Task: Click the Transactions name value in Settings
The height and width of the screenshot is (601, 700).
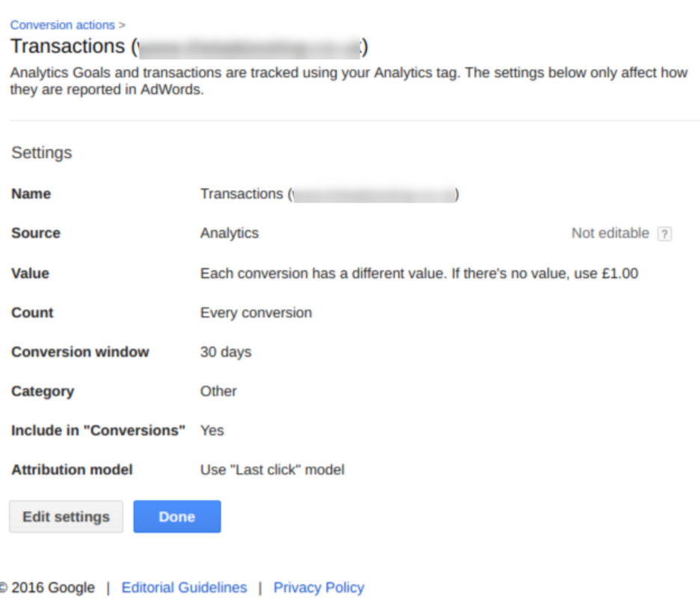Action: (x=329, y=194)
